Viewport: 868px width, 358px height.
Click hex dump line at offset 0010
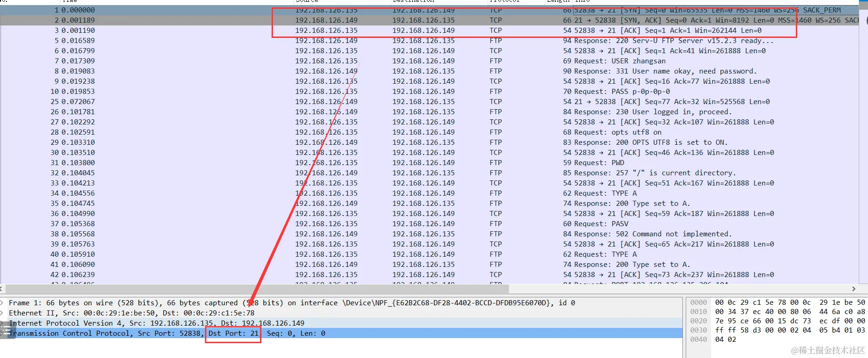(777, 312)
